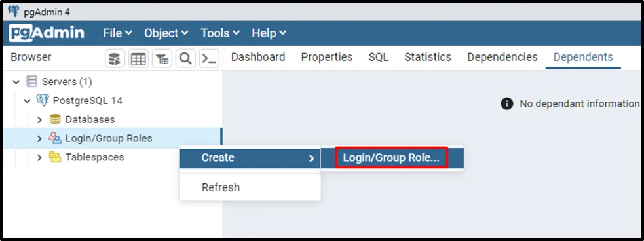Click the PostgreSQL 14 elephant icon
Viewport: 644px width, 241px height.
point(43,100)
